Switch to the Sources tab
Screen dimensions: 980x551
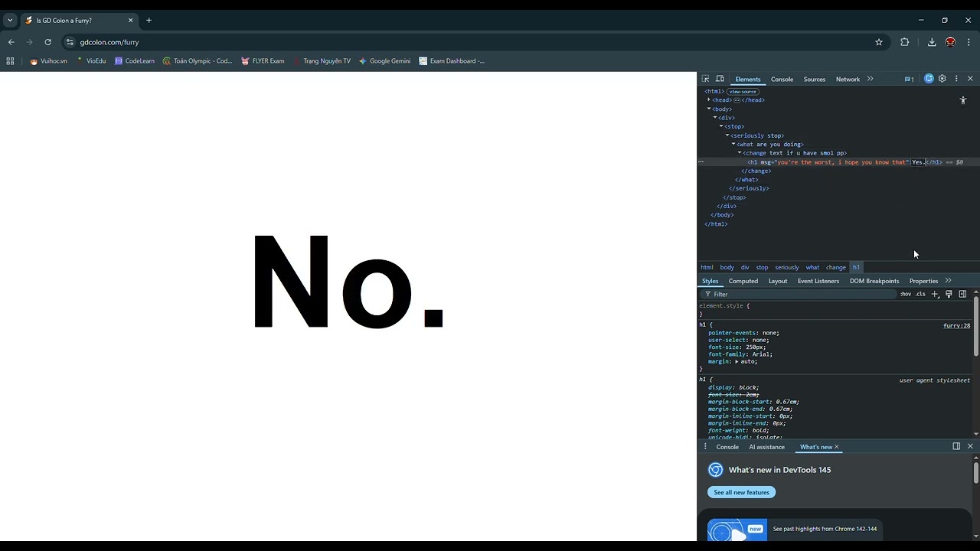(815, 79)
